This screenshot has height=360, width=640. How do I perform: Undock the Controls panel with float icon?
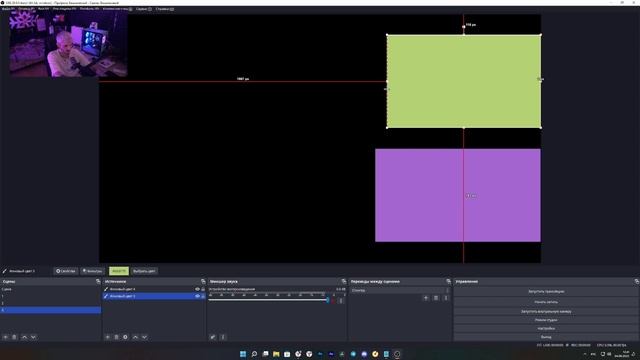(x=636, y=281)
